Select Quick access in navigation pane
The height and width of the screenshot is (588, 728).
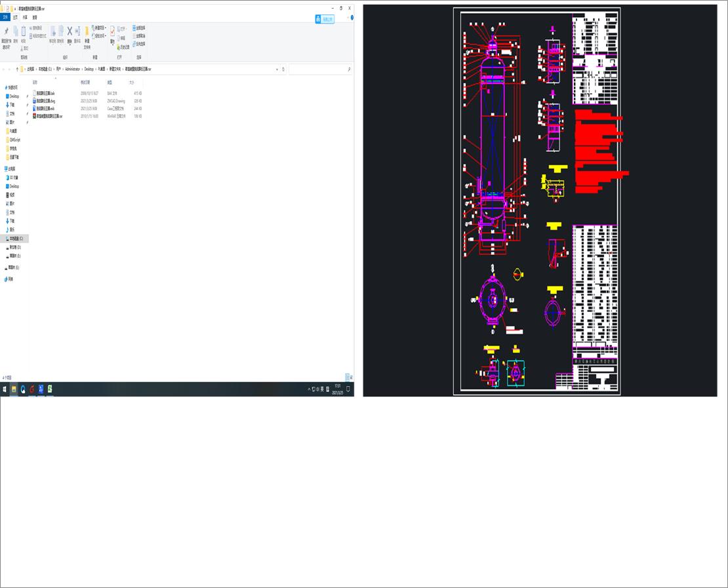(x=11, y=87)
